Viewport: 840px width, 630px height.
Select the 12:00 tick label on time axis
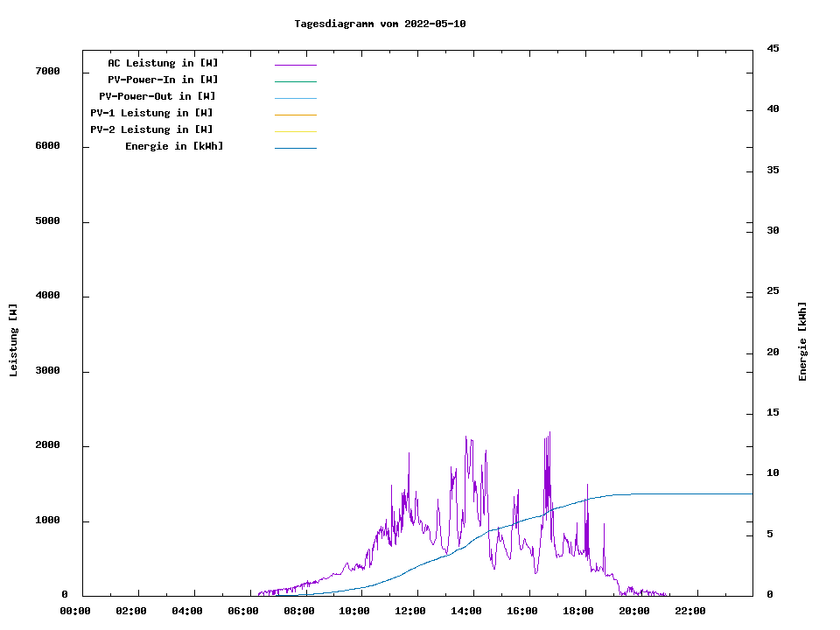point(410,611)
